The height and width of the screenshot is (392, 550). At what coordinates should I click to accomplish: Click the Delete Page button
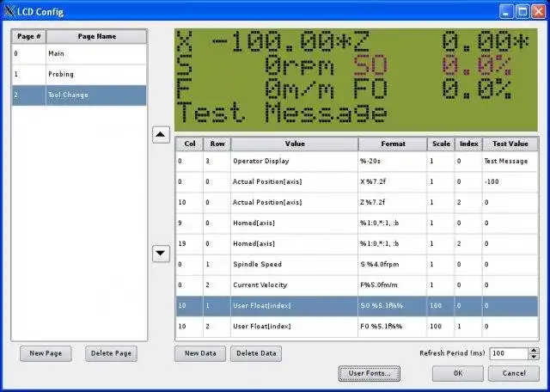point(111,353)
